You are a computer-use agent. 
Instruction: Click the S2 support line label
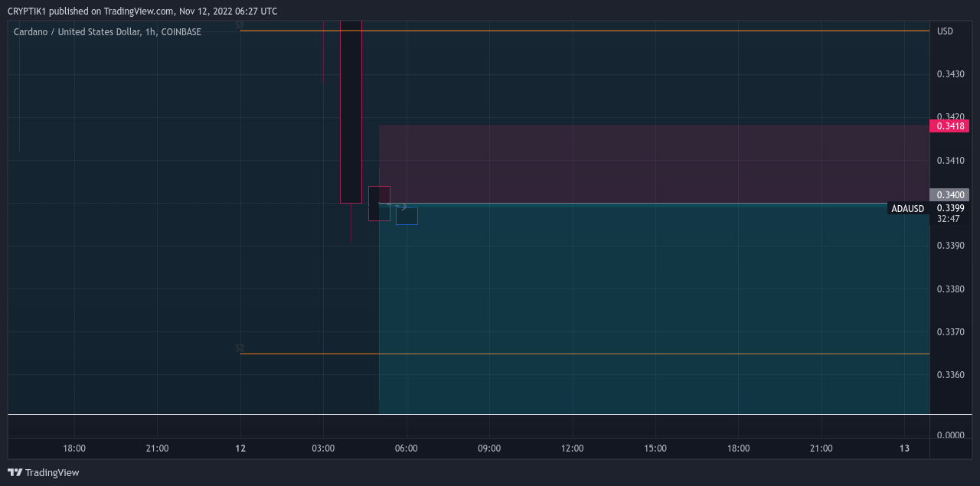point(240,348)
